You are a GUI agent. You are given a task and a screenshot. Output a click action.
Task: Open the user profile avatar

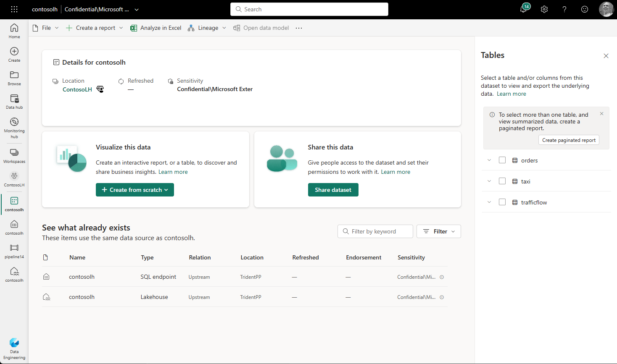(x=606, y=9)
